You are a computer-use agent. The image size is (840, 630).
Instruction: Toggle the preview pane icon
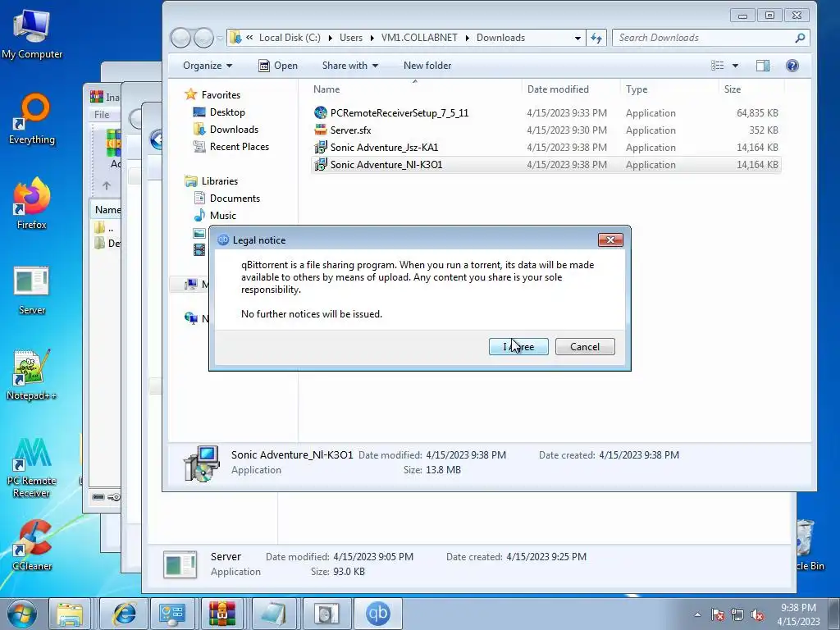pyautogui.click(x=763, y=66)
